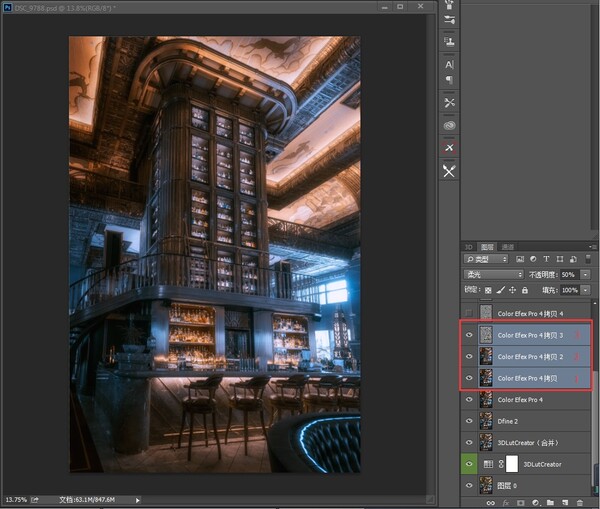Click the share icon in the status bar
The height and width of the screenshot is (509, 600).
(x=35, y=500)
